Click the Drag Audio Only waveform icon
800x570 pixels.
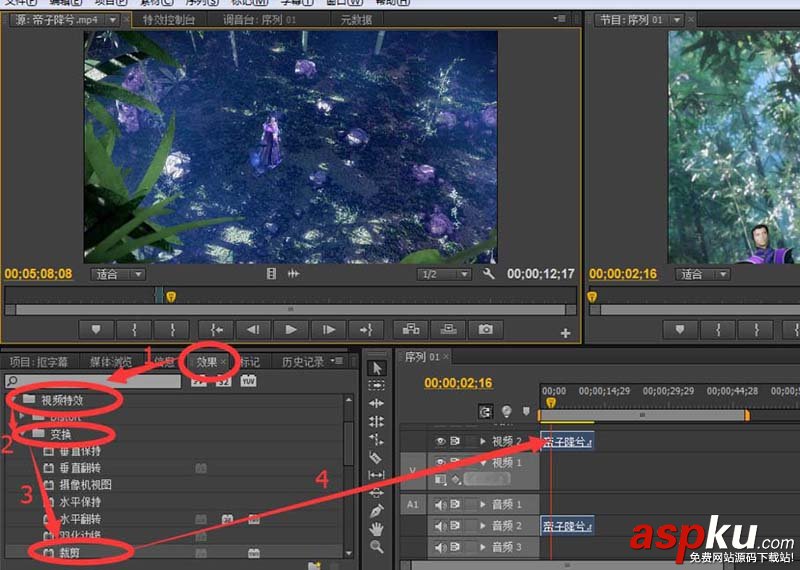click(293, 274)
